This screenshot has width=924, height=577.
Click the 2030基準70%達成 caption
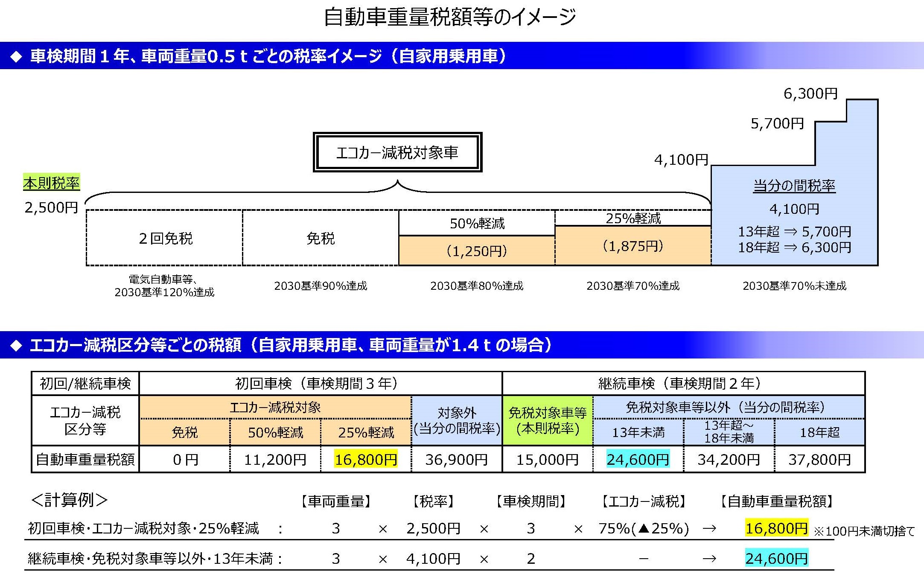(633, 286)
